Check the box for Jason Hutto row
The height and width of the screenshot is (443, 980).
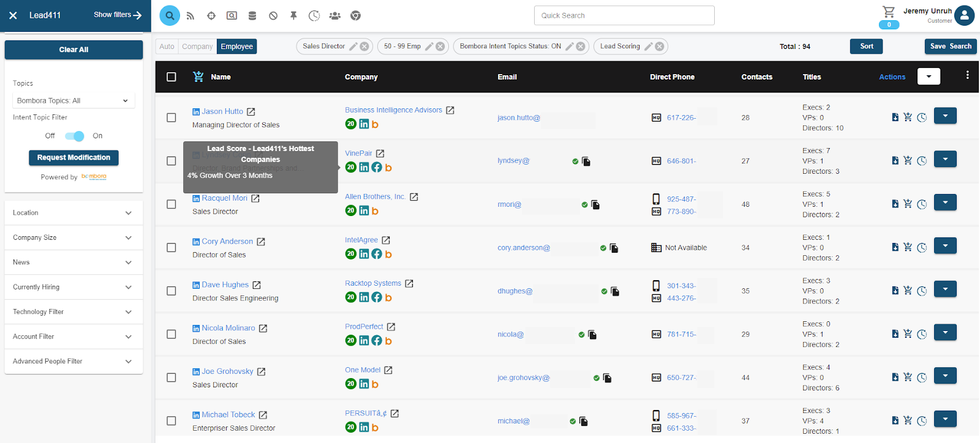pos(171,117)
